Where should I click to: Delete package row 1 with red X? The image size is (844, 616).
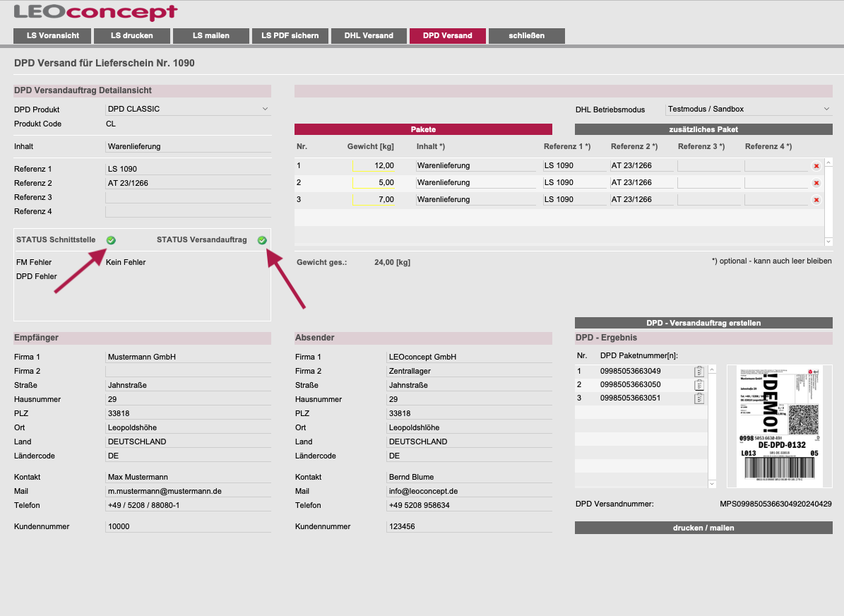[816, 166]
